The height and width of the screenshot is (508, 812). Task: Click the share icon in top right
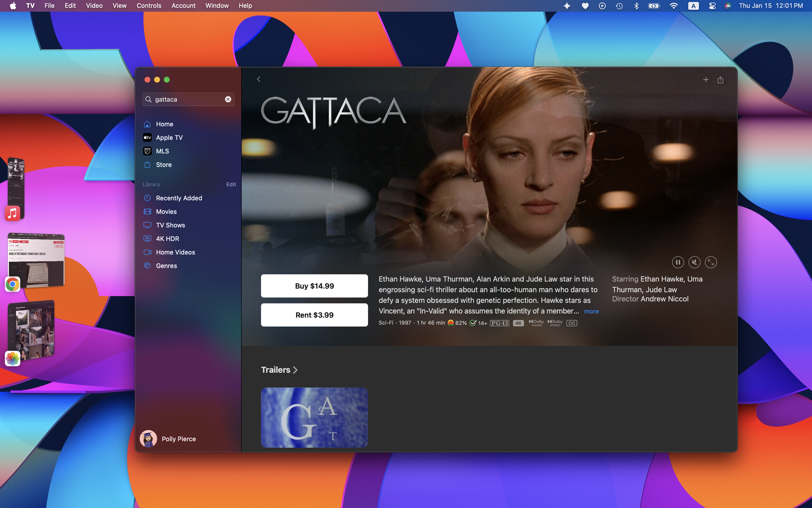click(x=720, y=80)
